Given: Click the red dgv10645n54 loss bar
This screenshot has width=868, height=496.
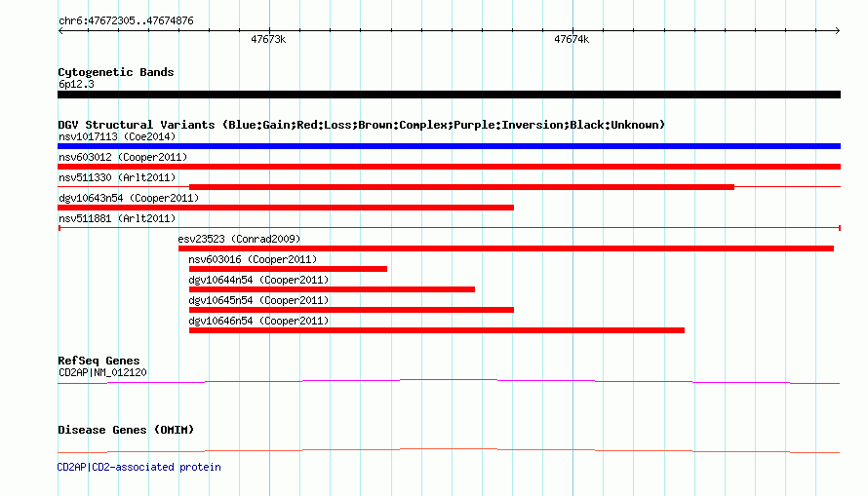Looking at the screenshot, I should coord(351,310).
